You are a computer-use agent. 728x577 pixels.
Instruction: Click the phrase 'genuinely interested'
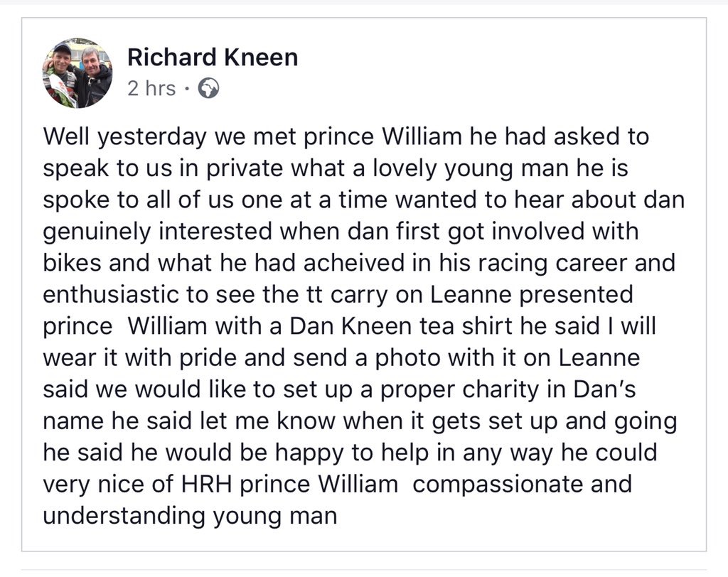click(157, 232)
